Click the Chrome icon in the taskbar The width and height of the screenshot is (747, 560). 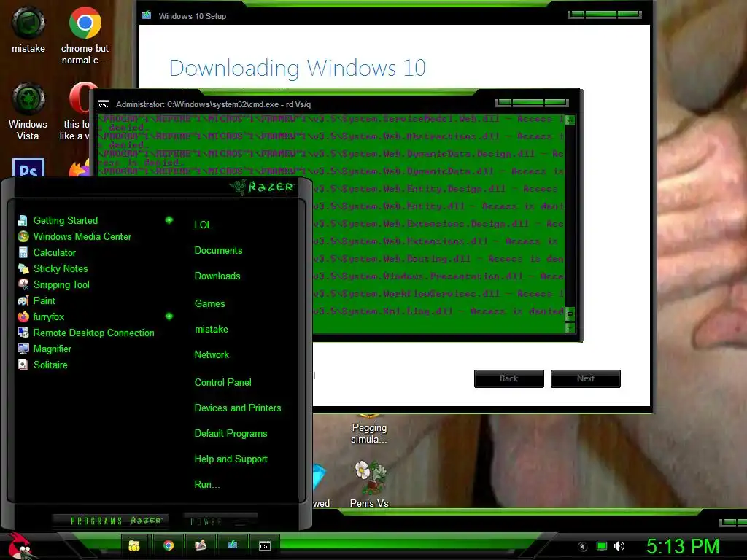[x=169, y=545]
